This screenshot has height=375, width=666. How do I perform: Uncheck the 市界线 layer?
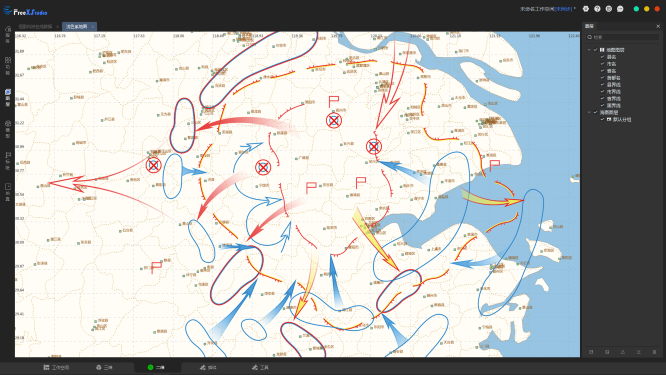(602, 91)
